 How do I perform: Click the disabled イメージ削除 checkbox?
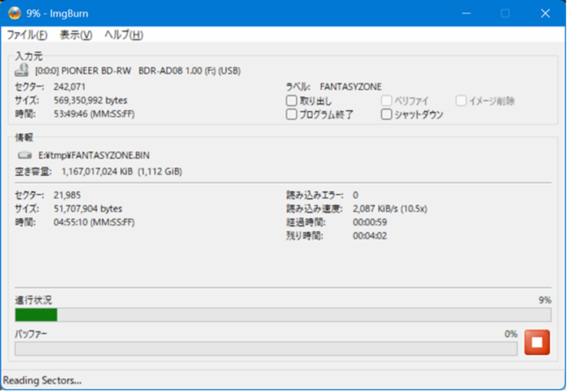tap(461, 101)
